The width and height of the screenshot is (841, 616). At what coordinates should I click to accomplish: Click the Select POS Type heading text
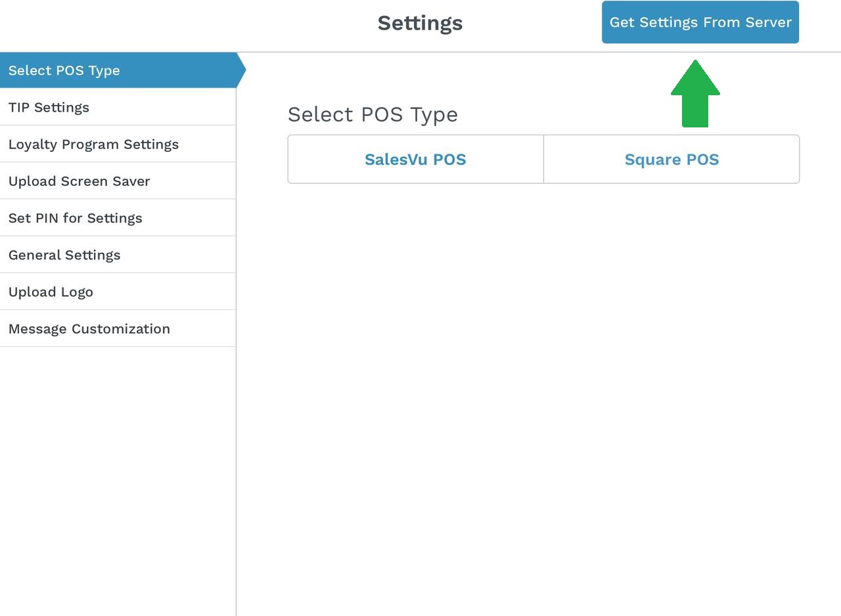pos(373,114)
